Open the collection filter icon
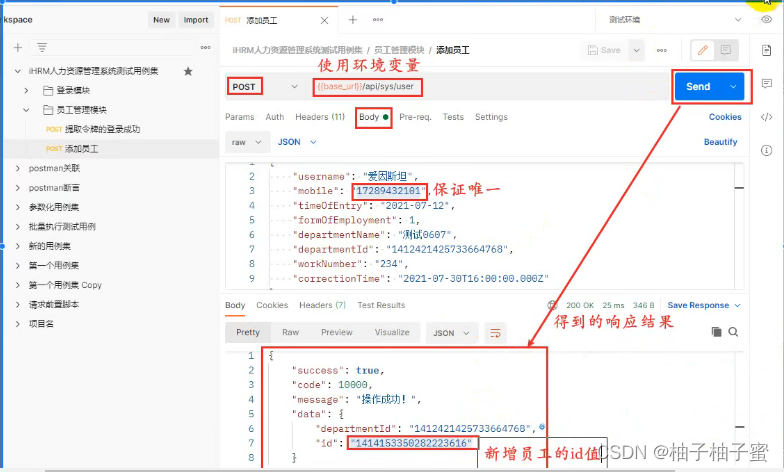The image size is (784, 472). [x=42, y=48]
